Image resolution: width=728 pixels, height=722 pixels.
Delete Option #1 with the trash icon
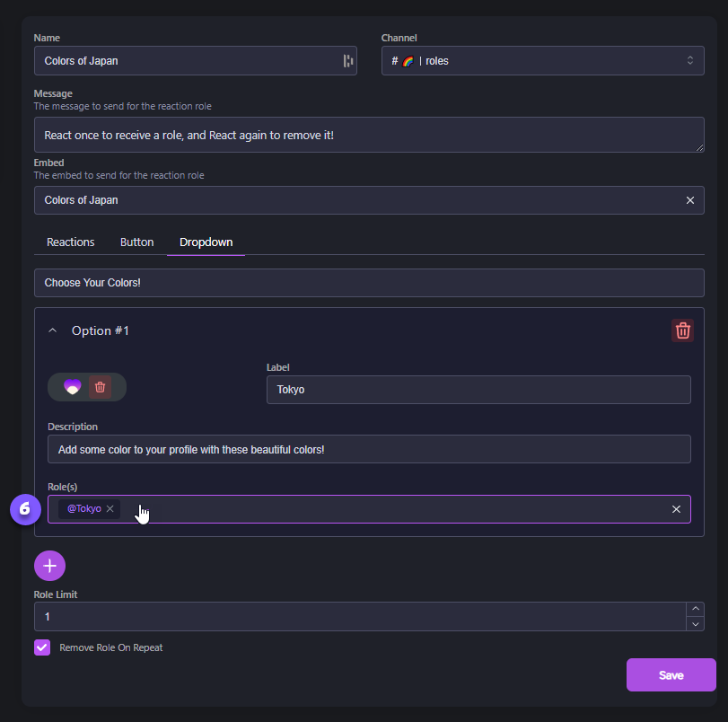[682, 330]
